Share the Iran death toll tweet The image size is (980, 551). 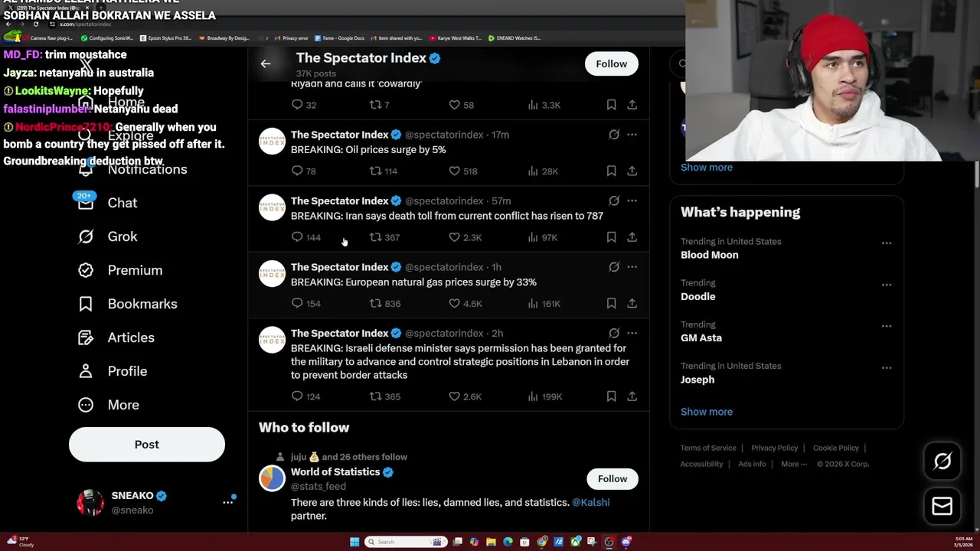[632, 237]
